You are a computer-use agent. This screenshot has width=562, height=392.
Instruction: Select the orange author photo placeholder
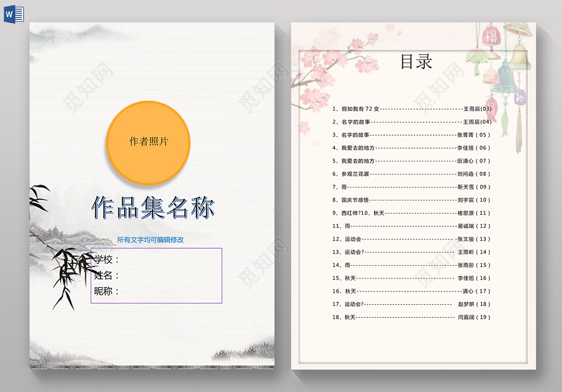pyautogui.click(x=148, y=142)
